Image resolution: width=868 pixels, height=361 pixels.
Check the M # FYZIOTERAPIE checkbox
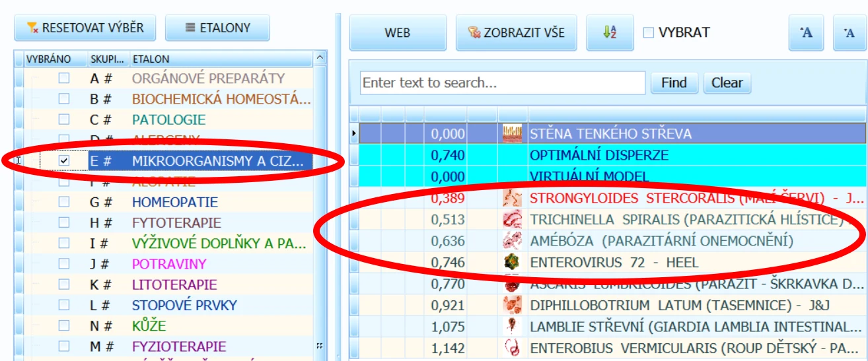64,346
